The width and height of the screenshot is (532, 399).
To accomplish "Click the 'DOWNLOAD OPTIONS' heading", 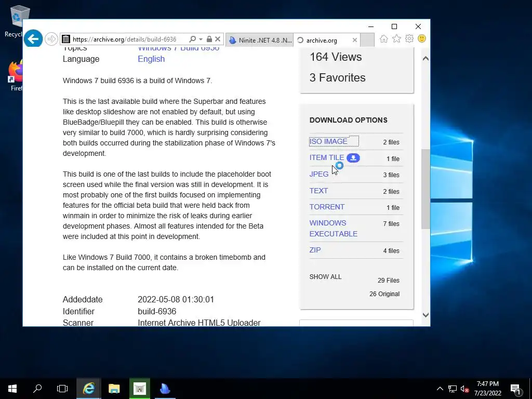I will tap(348, 120).
